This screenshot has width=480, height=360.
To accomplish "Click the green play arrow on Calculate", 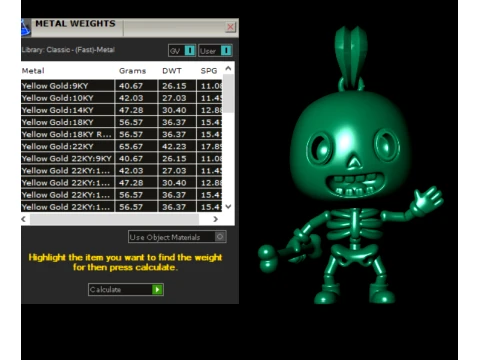I will [157, 289].
